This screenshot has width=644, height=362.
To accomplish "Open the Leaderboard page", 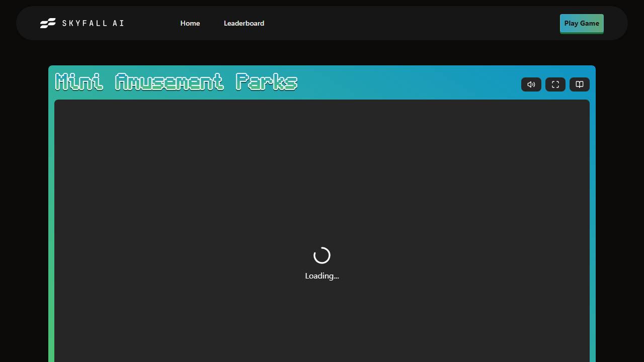I will pos(244,23).
